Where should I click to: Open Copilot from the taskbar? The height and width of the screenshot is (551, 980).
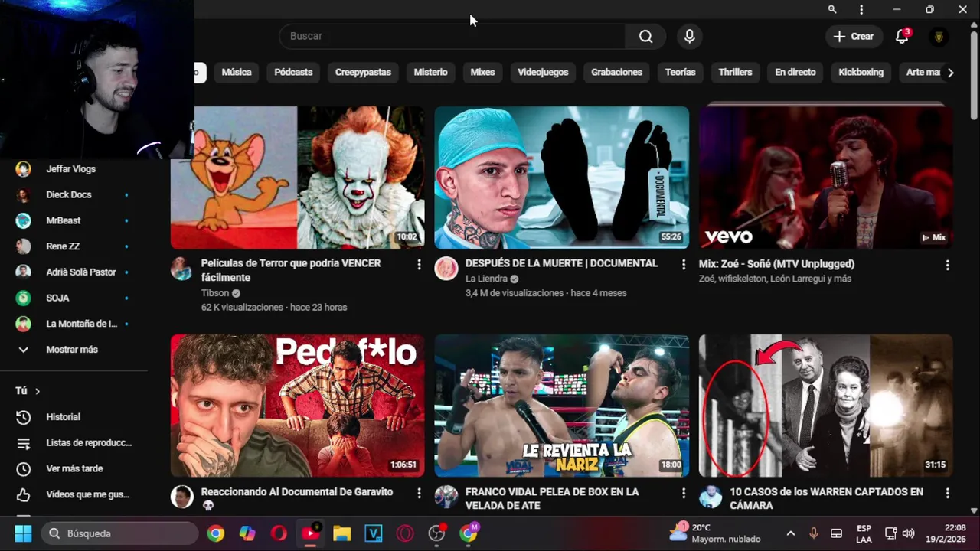tap(247, 533)
